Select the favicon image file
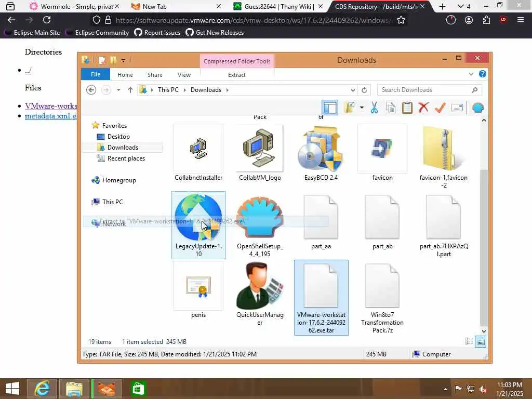Viewport: 532px width, 399px height. pyautogui.click(x=382, y=153)
